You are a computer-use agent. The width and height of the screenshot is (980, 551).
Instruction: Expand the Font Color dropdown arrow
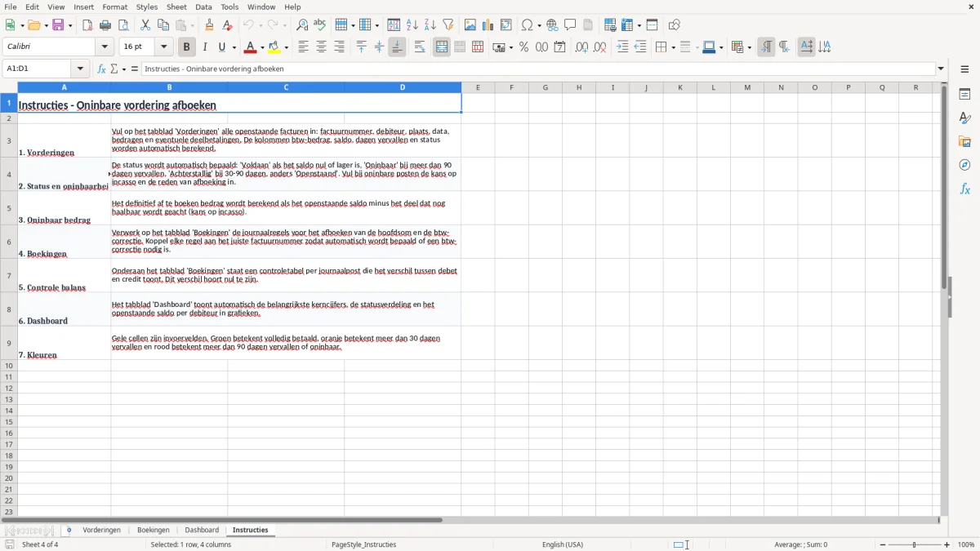tap(262, 48)
